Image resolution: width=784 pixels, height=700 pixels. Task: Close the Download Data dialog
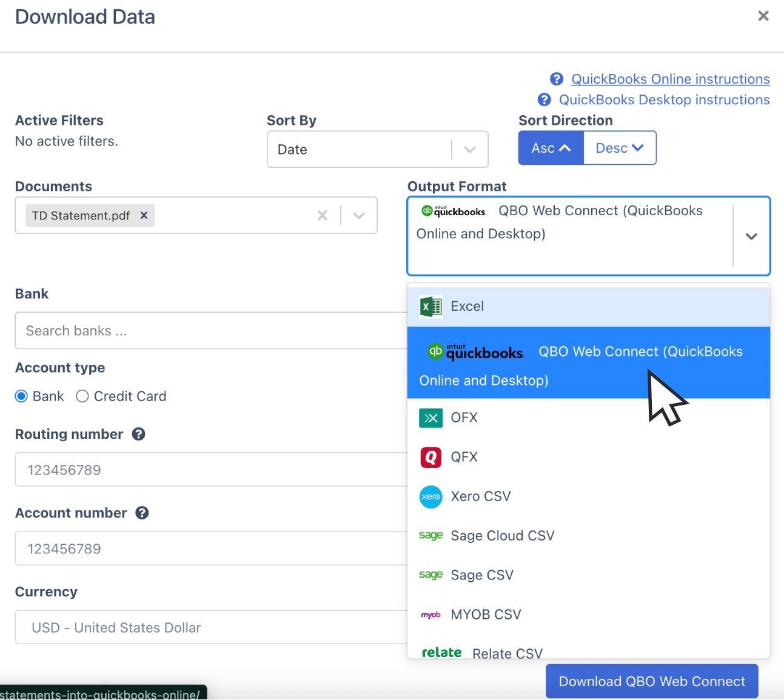click(x=763, y=16)
